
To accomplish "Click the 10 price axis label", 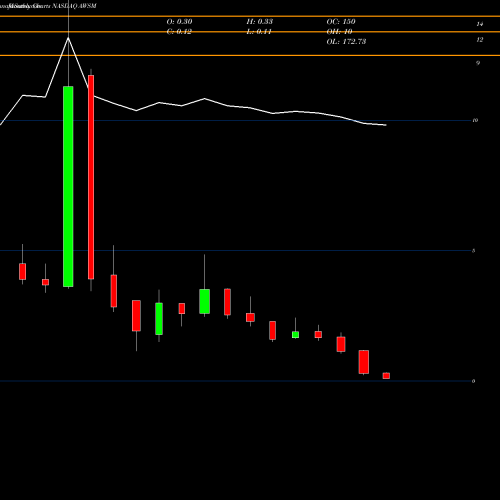I will click(x=475, y=120).
